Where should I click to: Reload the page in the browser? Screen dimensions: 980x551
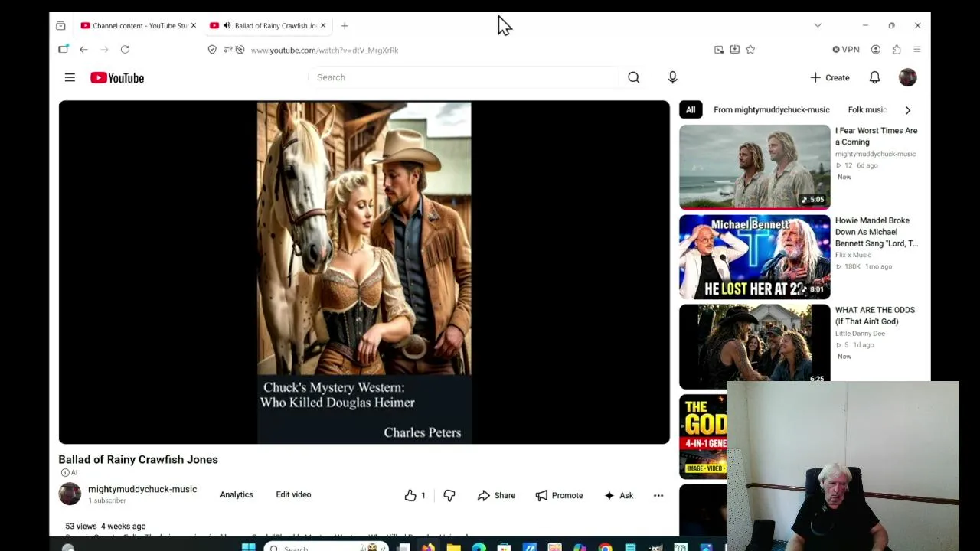(x=125, y=50)
